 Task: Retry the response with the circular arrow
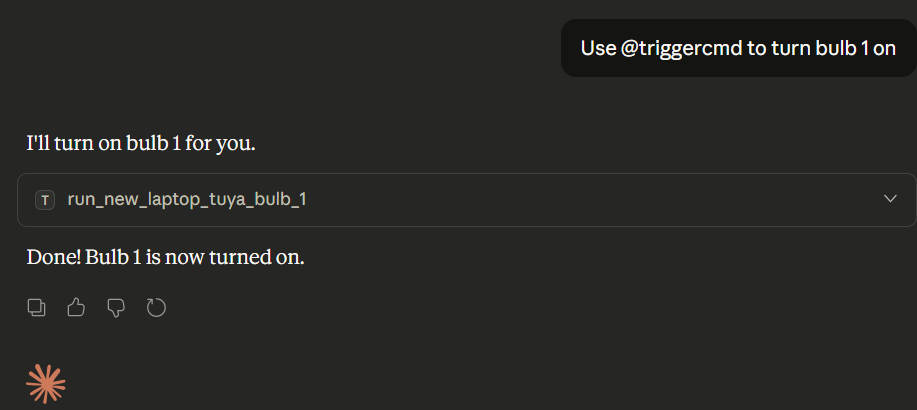[x=156, y=308]
